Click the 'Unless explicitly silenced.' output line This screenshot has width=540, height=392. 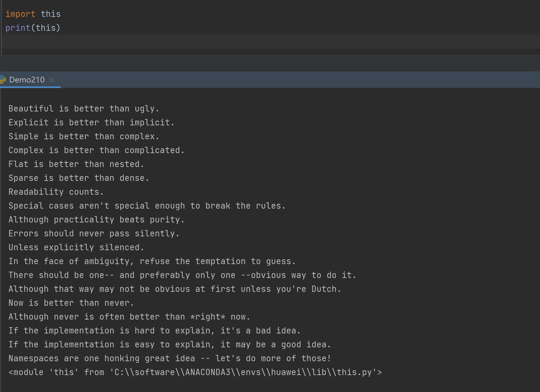coord(76,247)
